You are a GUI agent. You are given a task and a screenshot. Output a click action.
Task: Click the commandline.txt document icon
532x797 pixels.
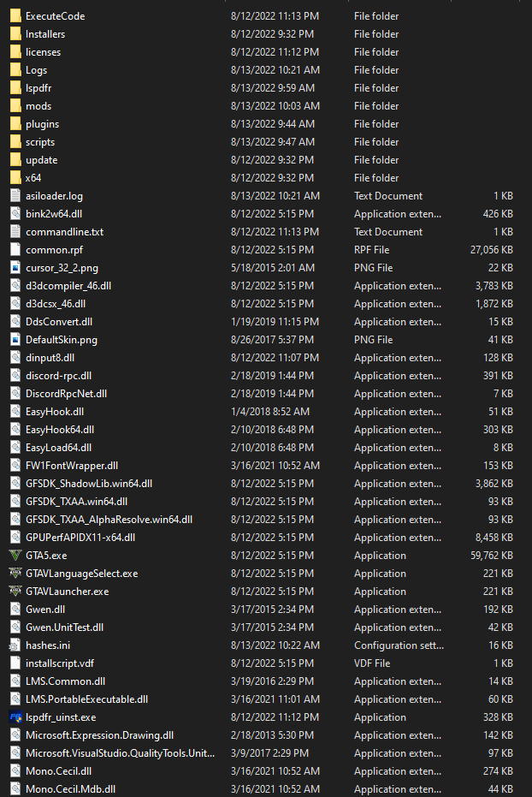(x=15, y=232)
